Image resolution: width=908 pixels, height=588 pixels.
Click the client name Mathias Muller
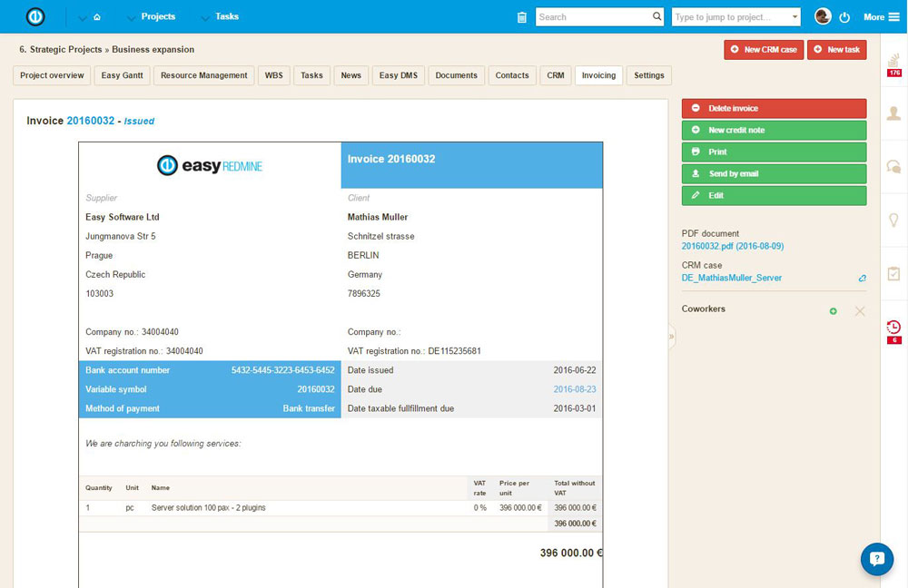[x=378, y=217]
